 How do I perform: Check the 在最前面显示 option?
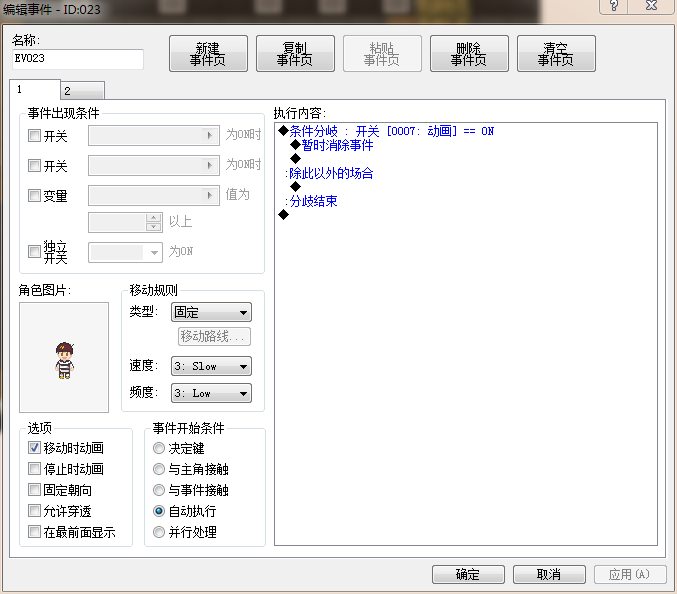(x=34, y=531)
